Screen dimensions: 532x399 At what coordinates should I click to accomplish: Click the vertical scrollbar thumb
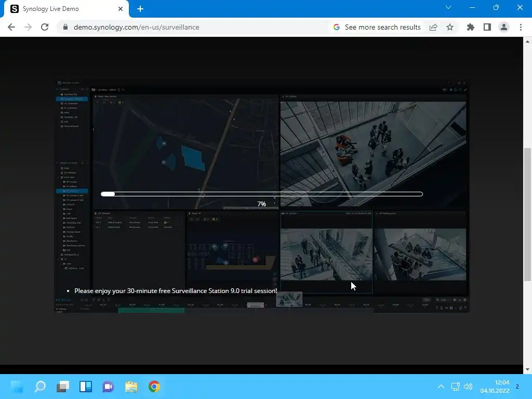click(527, 215)
